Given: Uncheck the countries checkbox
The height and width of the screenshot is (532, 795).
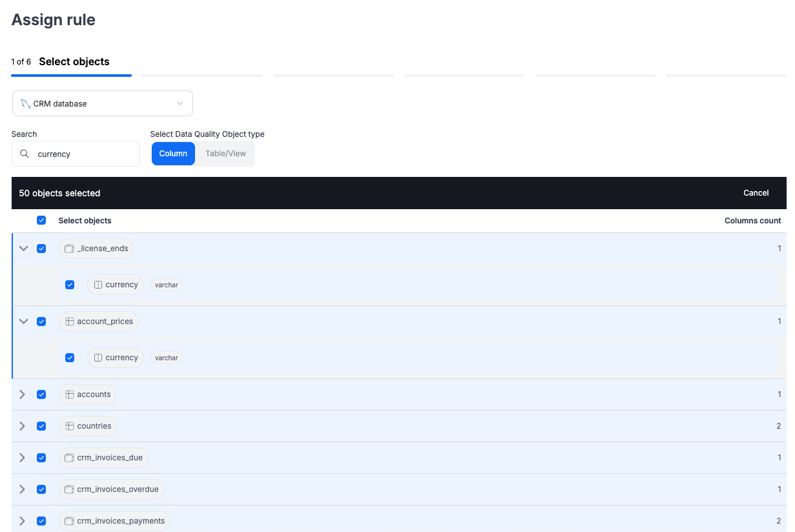Looking at the screenshot, I should [41, 426].
